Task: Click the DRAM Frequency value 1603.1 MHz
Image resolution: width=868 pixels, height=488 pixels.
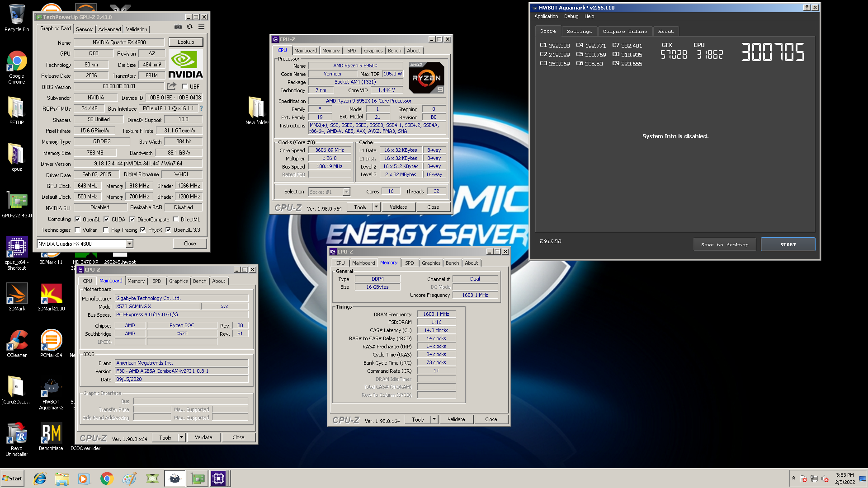Action: coord(436,314)
